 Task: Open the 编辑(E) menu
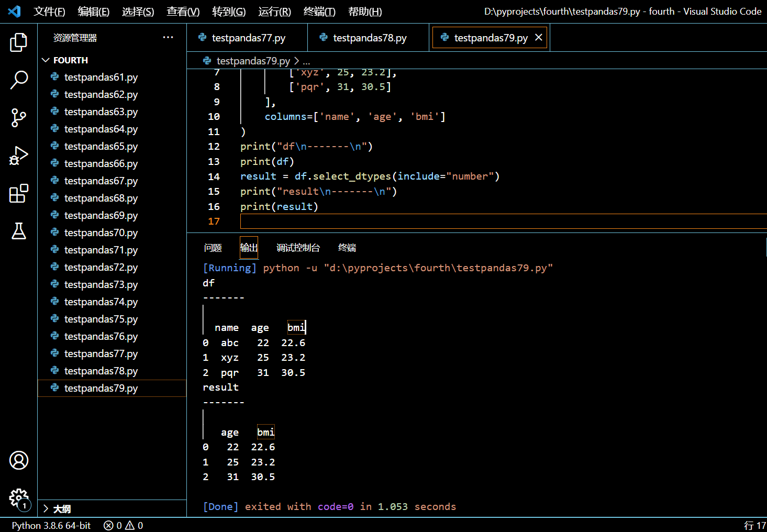[94, 12]
